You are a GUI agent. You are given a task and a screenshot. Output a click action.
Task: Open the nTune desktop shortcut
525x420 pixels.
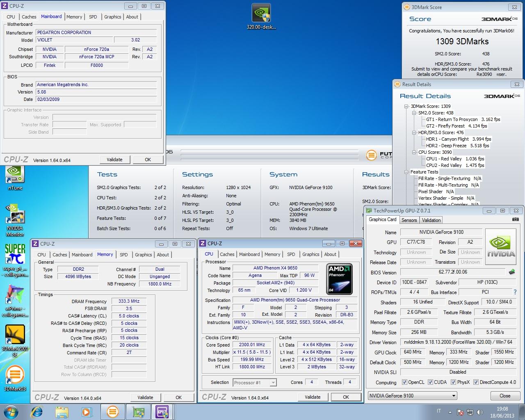click(x=15, y=178)
